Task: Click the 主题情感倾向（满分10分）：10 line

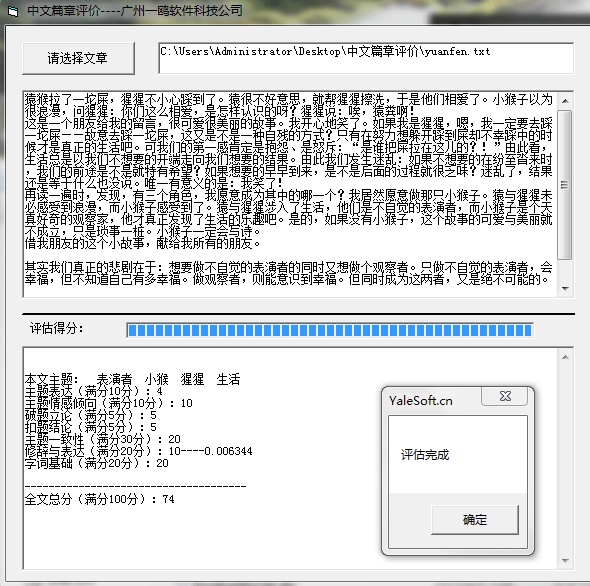Action: (108, 403)
